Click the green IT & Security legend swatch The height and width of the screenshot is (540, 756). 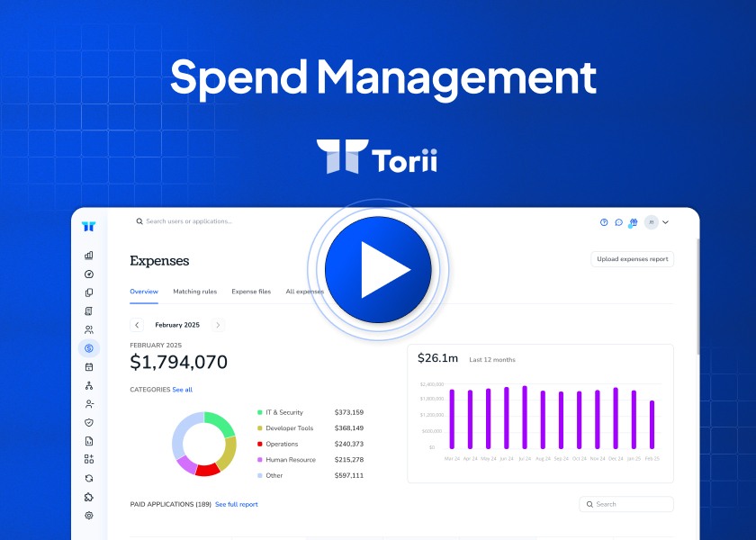[260, 413]
